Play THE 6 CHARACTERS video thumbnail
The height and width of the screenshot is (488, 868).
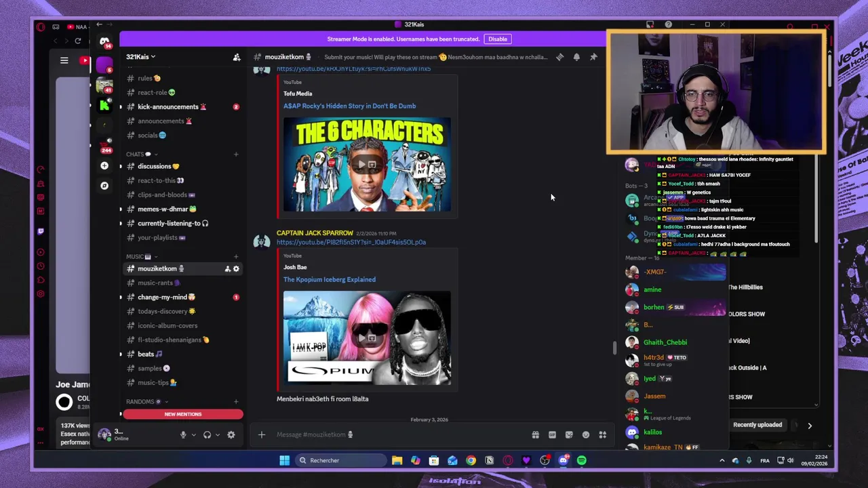pyautogui.click(x=367, y=165)
